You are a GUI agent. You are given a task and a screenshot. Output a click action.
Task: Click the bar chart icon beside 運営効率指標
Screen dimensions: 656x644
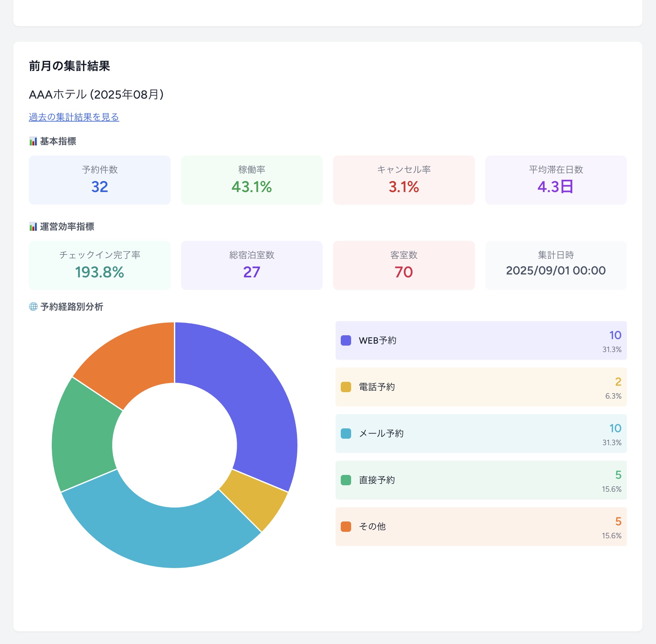point(33,227)
